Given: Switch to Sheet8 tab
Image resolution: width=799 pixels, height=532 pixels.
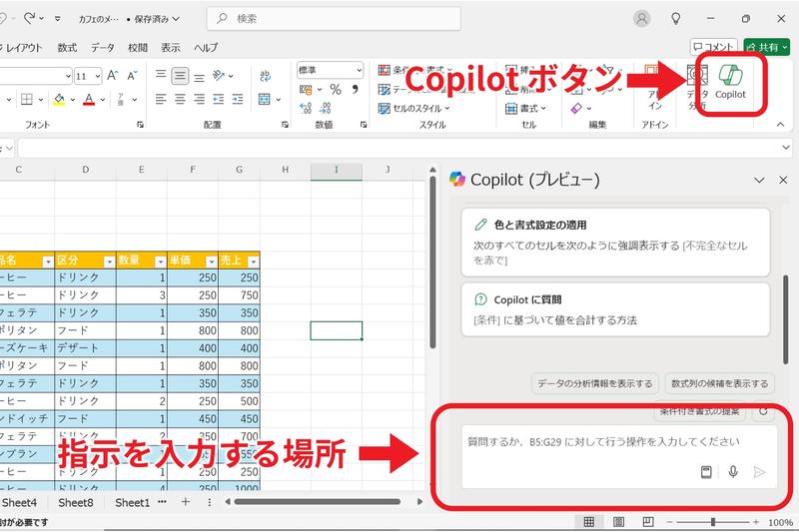Looking at the screenshot, I should coord(76,503).
